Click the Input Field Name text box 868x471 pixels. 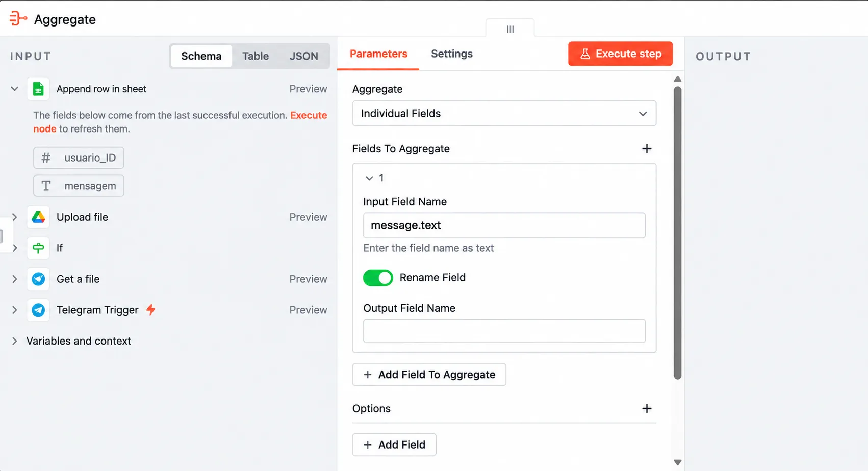[x=504, y=225]
